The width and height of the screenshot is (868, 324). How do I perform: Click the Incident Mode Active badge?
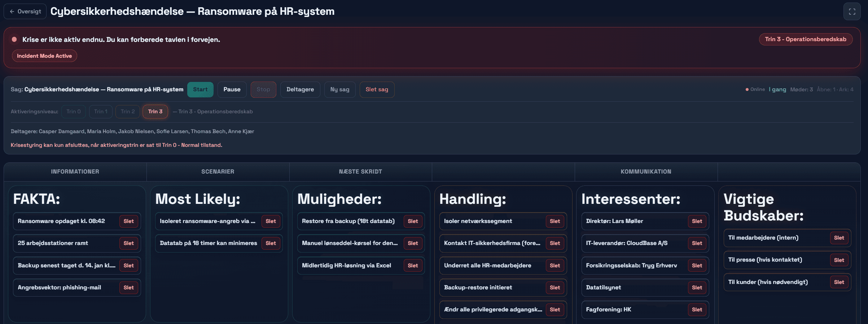[44, 56]
